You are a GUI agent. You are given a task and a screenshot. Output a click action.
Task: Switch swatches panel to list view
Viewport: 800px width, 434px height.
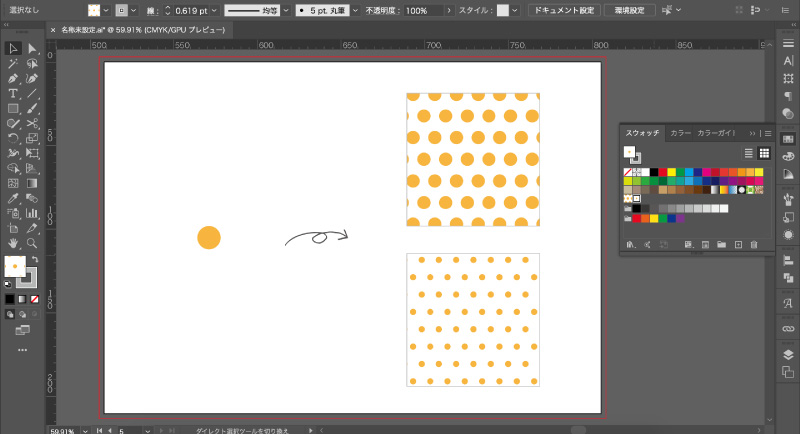coord(747,153)
